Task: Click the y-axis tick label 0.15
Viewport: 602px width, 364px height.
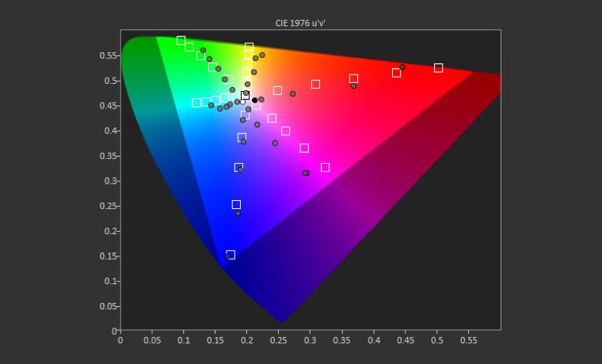Action: (108, 256)
